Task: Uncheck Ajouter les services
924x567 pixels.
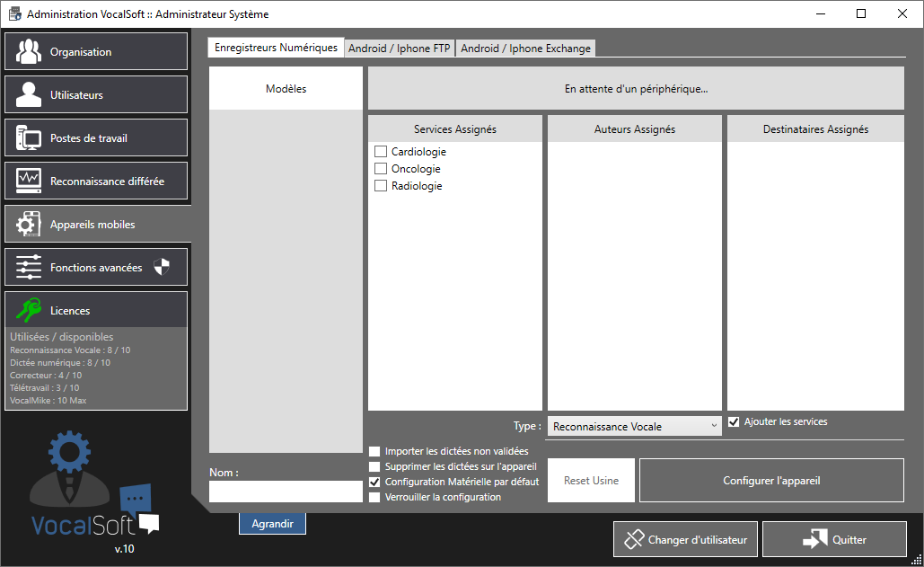Action: [x=734, y=422]
